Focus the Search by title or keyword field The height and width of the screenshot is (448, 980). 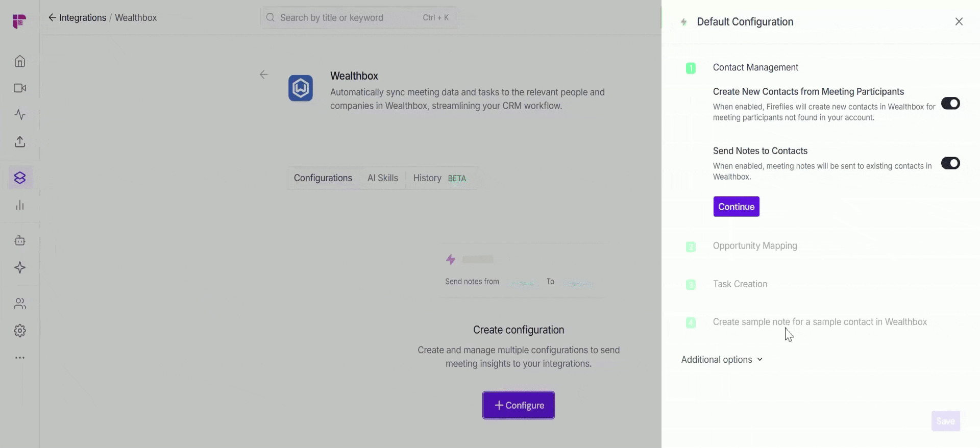click(x=358, y=17)
